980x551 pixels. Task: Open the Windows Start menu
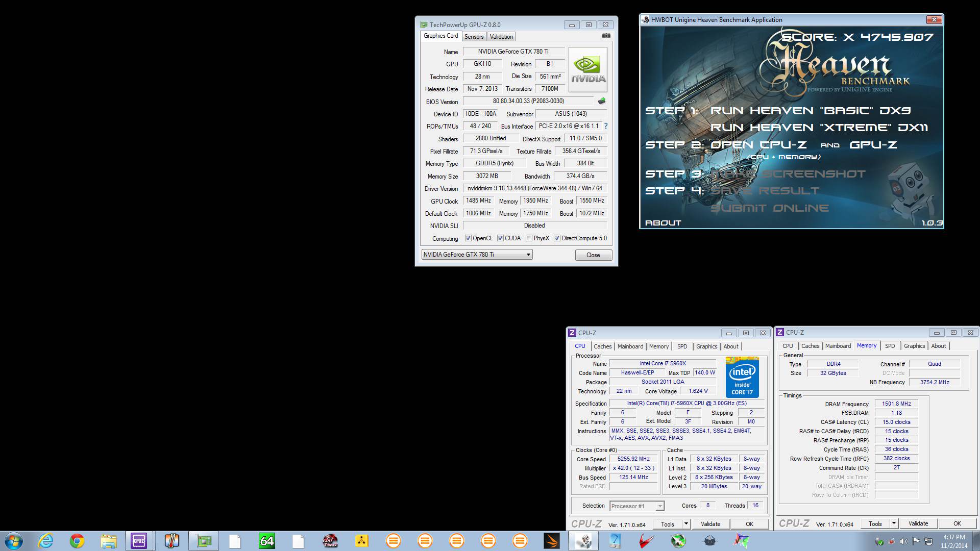pos(14,541)
